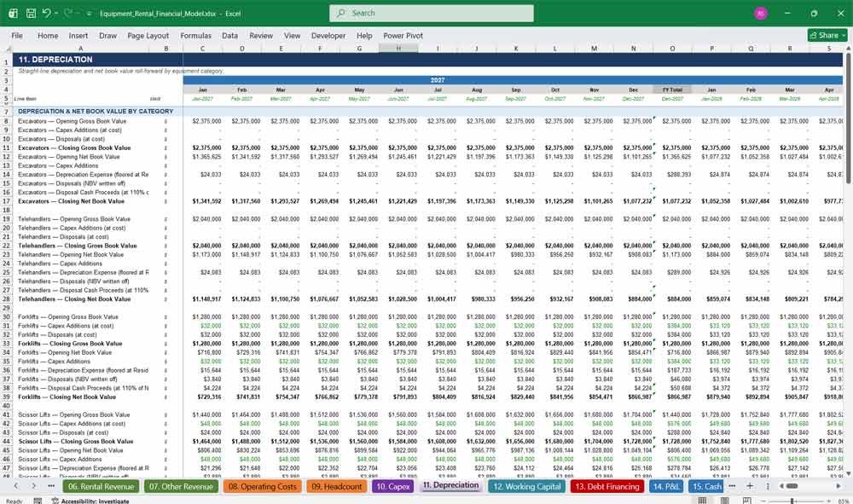Select column header H

coord(398,49)
